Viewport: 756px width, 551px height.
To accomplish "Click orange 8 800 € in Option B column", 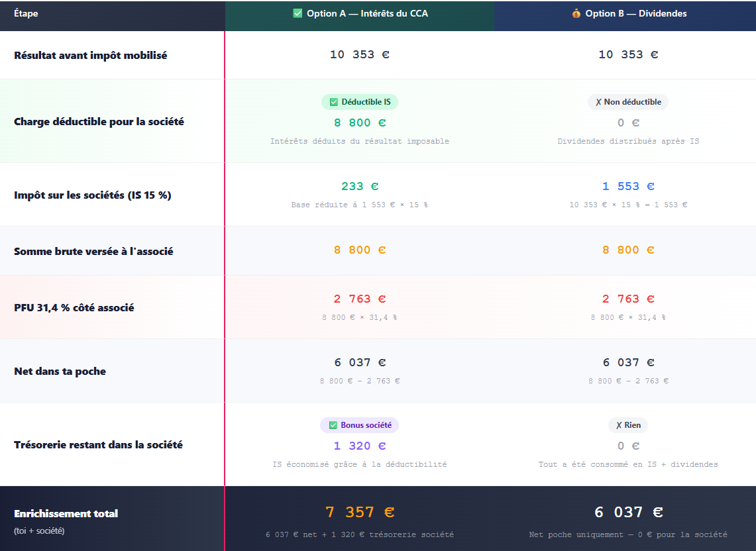I will 628,250.
